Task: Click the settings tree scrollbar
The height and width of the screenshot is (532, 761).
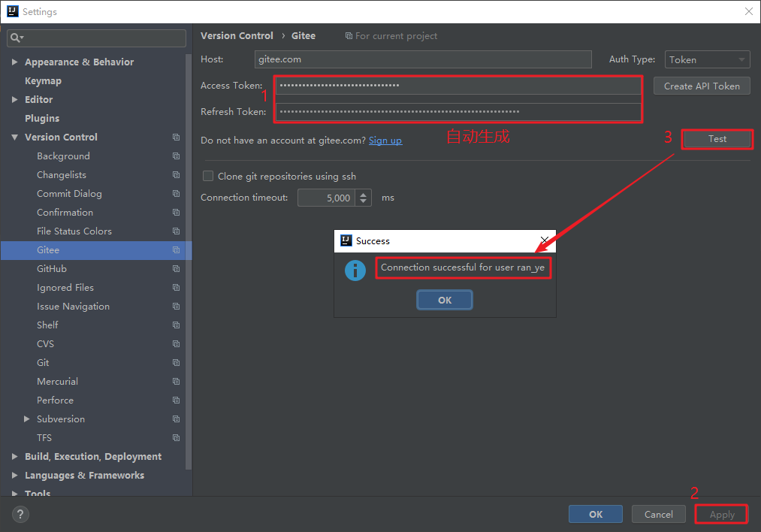Action: 189,262
